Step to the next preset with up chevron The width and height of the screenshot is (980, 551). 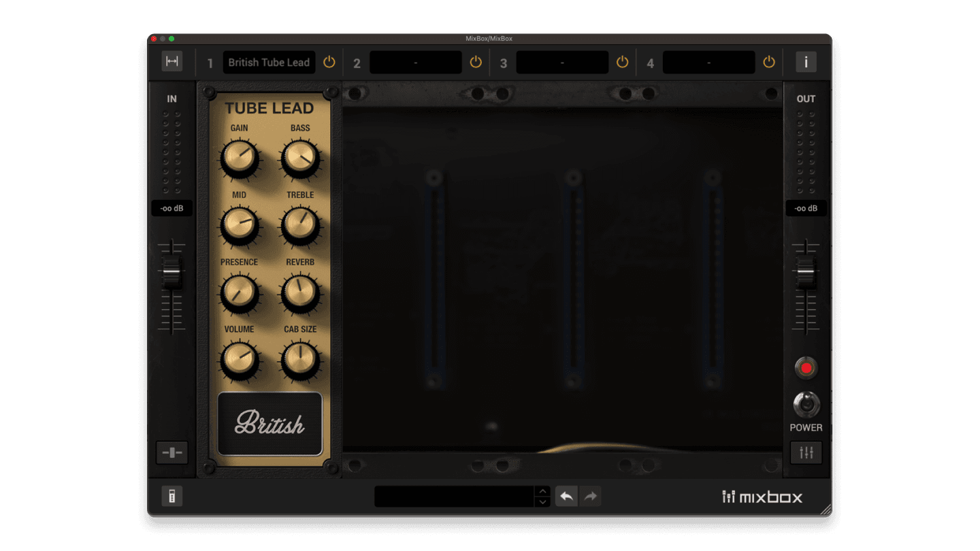(542, 490)
